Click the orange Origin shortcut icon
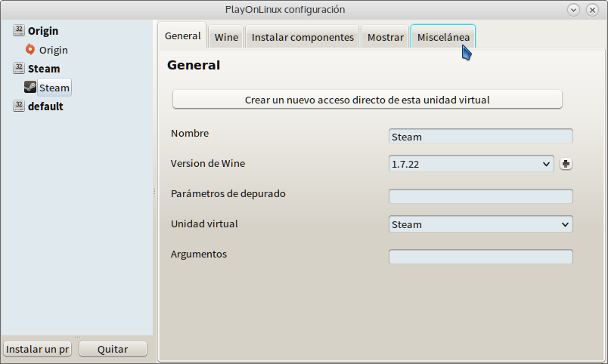This screenshot has height=364, width=608. [29, 49]
